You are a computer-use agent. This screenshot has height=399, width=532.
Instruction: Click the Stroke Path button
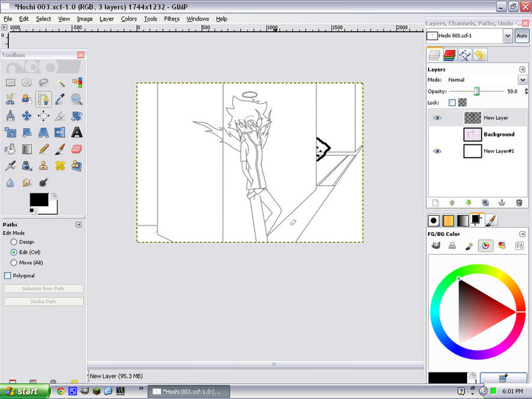tap(43, 301)
